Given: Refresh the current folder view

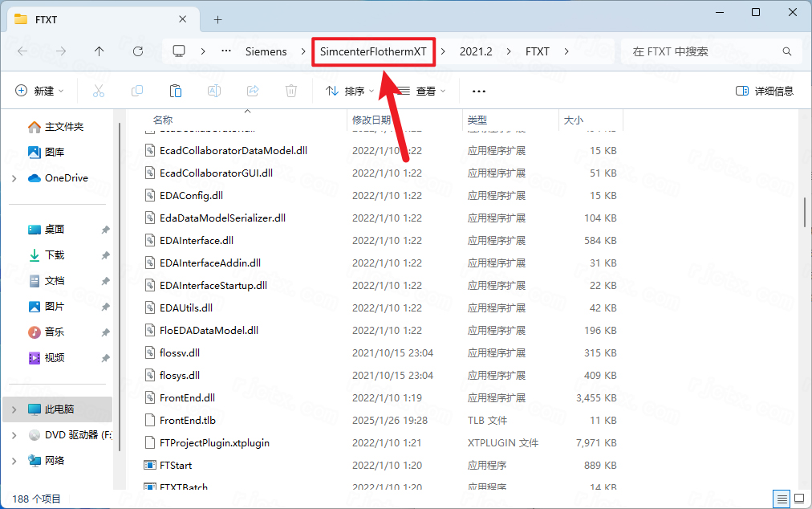Looking at the screenshot, I should [x=138, y=51].
